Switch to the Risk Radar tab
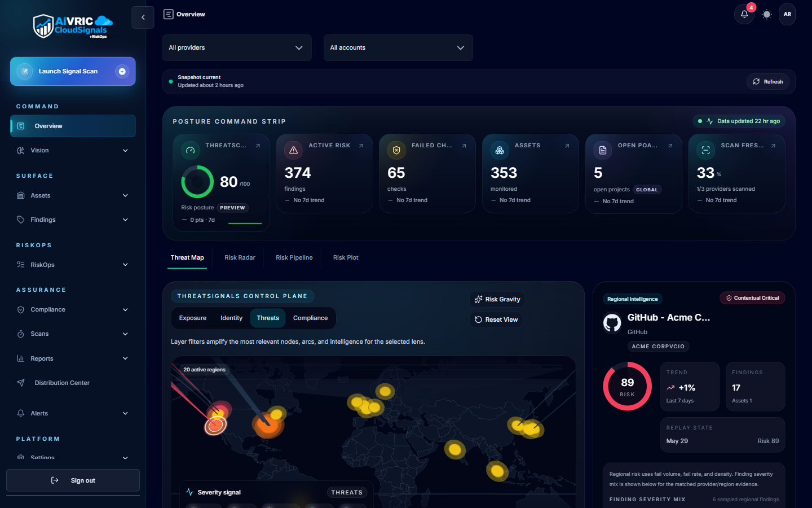The image size is (812, 508). pyautogui.click(x=240, y=257)
